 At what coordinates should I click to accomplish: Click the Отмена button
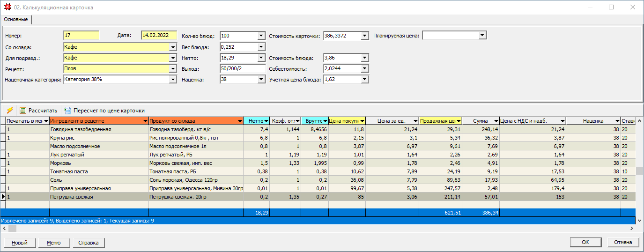point(623,242)
